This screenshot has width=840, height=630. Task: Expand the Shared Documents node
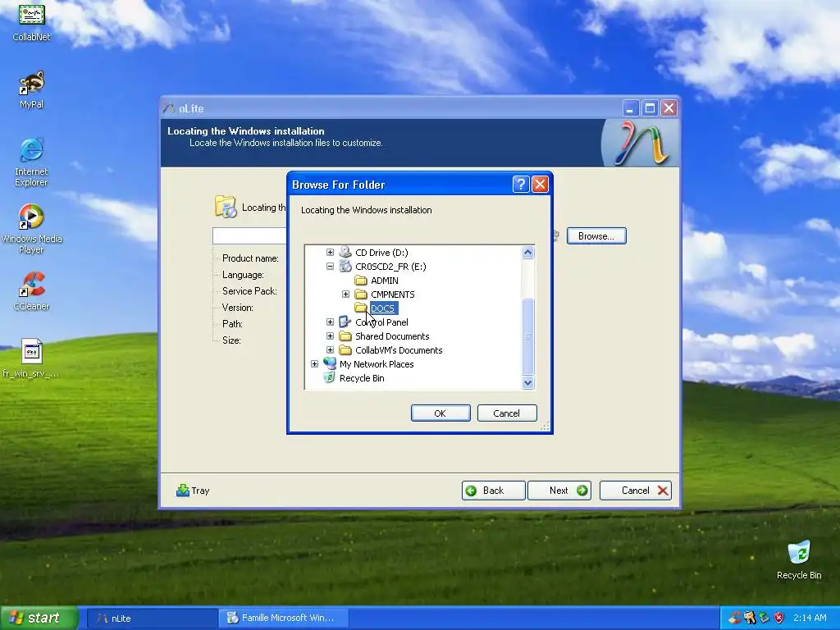point(330,336)
